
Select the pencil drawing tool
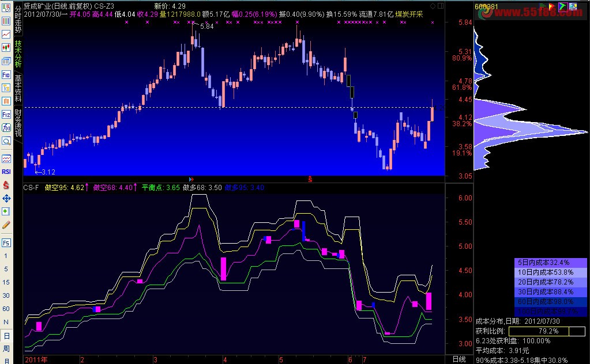[x=6, y=225]
